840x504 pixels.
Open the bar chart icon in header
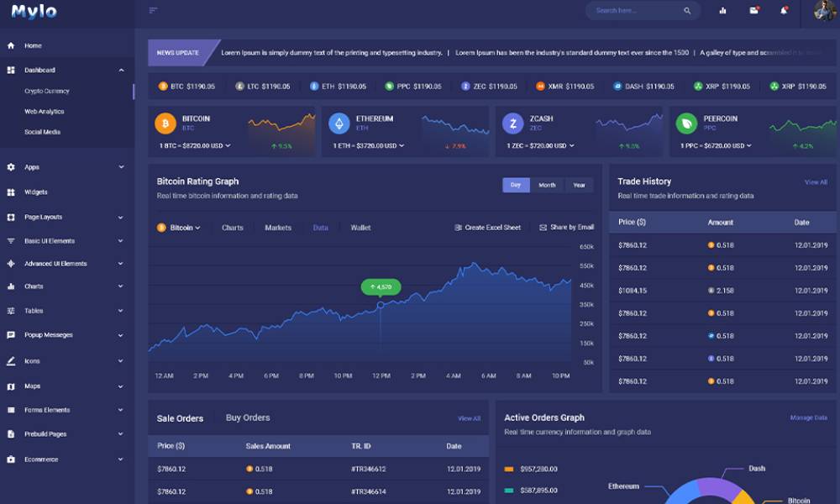tap(722, 11)
